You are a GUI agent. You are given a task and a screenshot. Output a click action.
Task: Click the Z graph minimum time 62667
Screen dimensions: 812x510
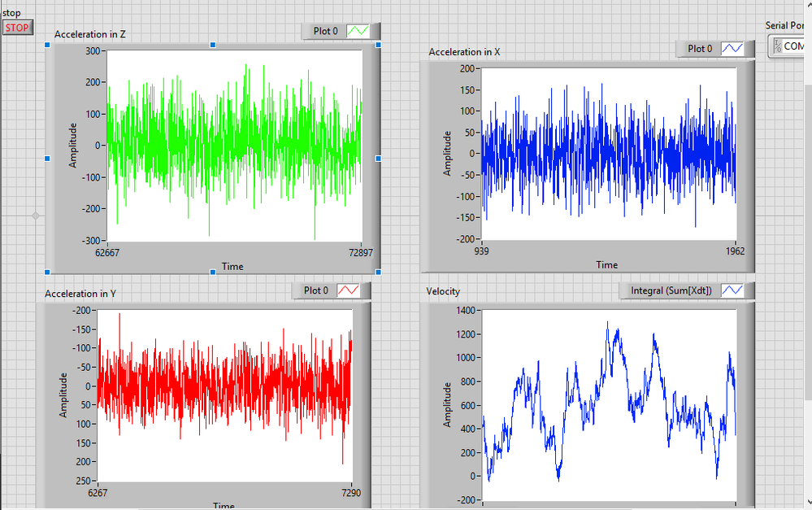pos(107,252)
